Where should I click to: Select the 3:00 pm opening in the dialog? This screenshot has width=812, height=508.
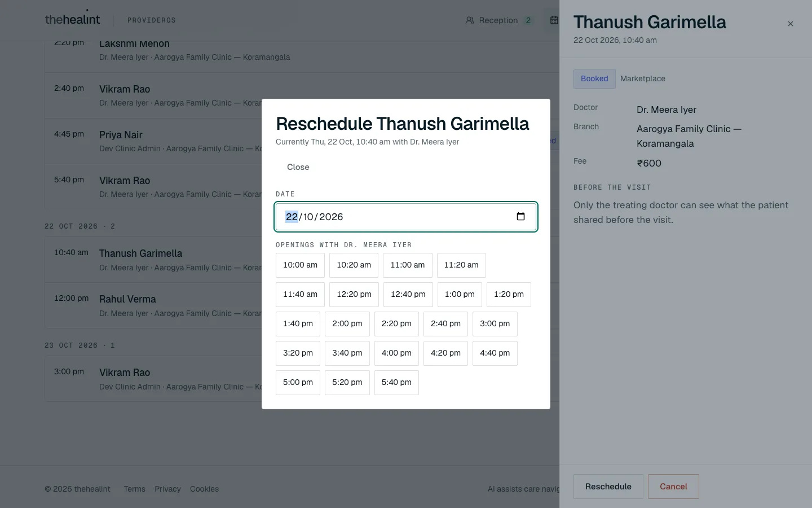pos(495,324)
